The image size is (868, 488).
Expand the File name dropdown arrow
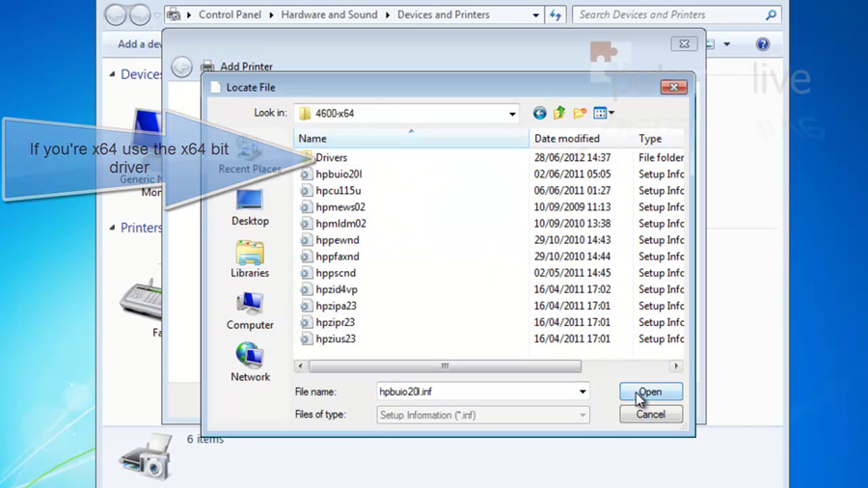pos(583,392)
